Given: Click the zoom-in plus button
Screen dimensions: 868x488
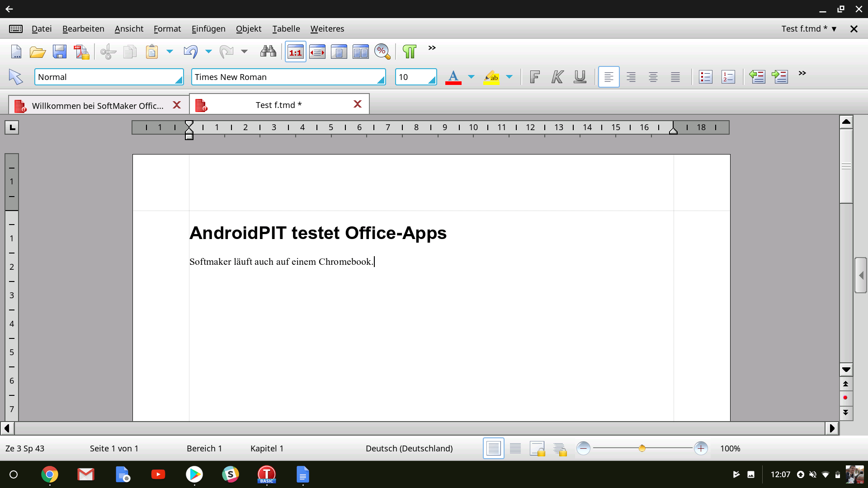Looking at the screenshot, I should pos(701,448).
